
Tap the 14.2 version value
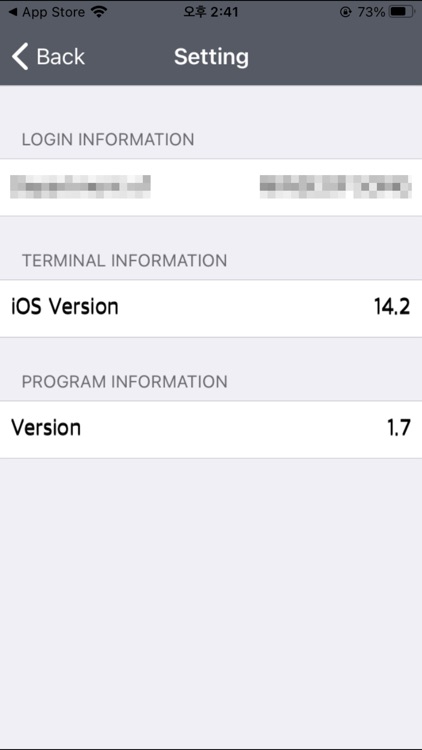coord(392,307)
